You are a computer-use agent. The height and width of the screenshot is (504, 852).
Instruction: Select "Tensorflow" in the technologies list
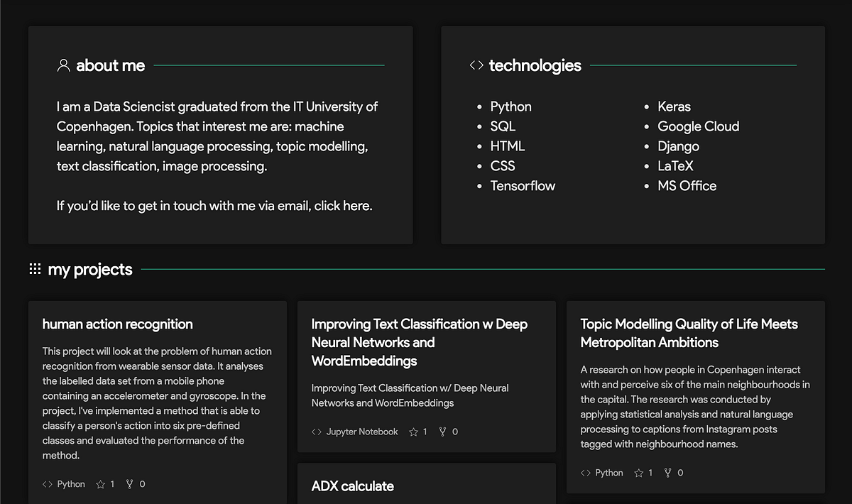(523, 185)
